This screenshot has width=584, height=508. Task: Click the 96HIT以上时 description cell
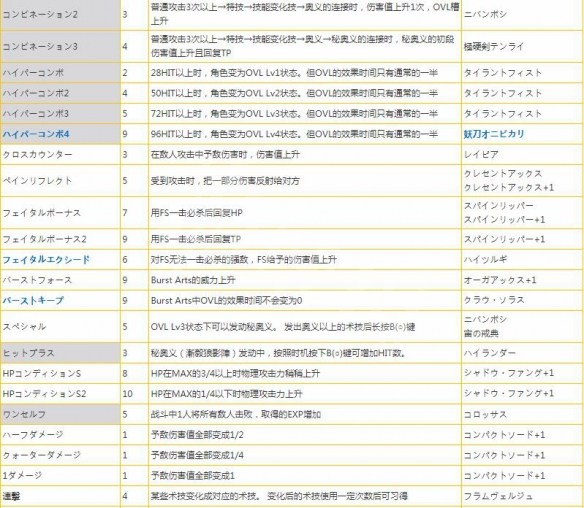305,134
